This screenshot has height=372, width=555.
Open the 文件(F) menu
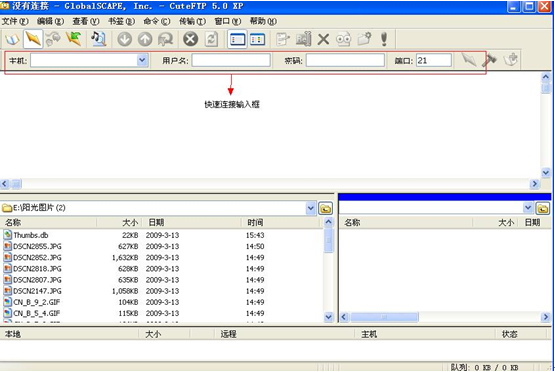[15, 21]
